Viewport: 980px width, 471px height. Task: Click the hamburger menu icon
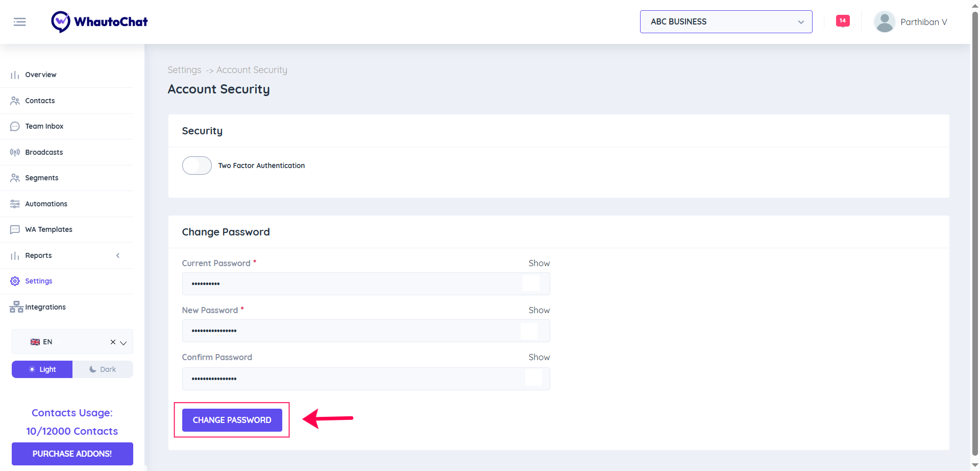(x=19, y=22)
